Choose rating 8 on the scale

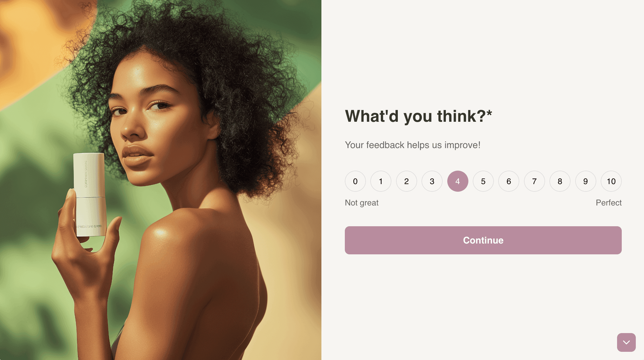tap(560, 181)
